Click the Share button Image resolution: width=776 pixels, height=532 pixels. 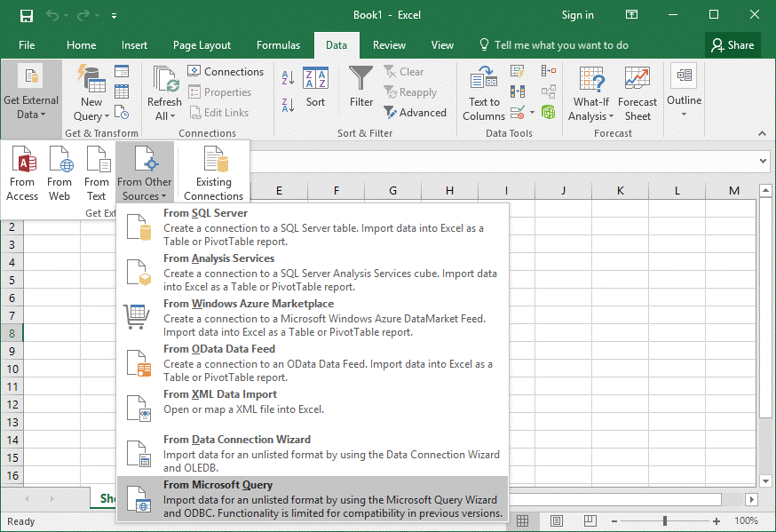point(732,45)
